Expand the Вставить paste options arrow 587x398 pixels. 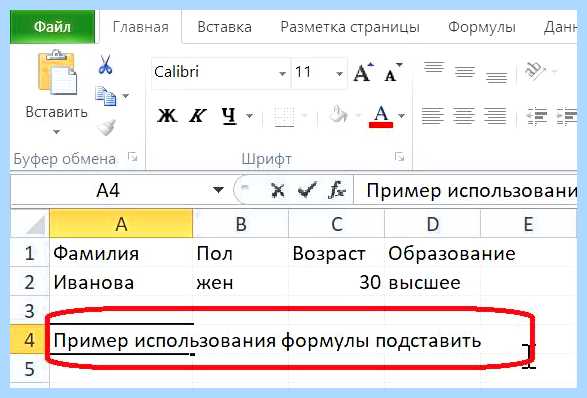pyautogui.click(x=56, y=132)
